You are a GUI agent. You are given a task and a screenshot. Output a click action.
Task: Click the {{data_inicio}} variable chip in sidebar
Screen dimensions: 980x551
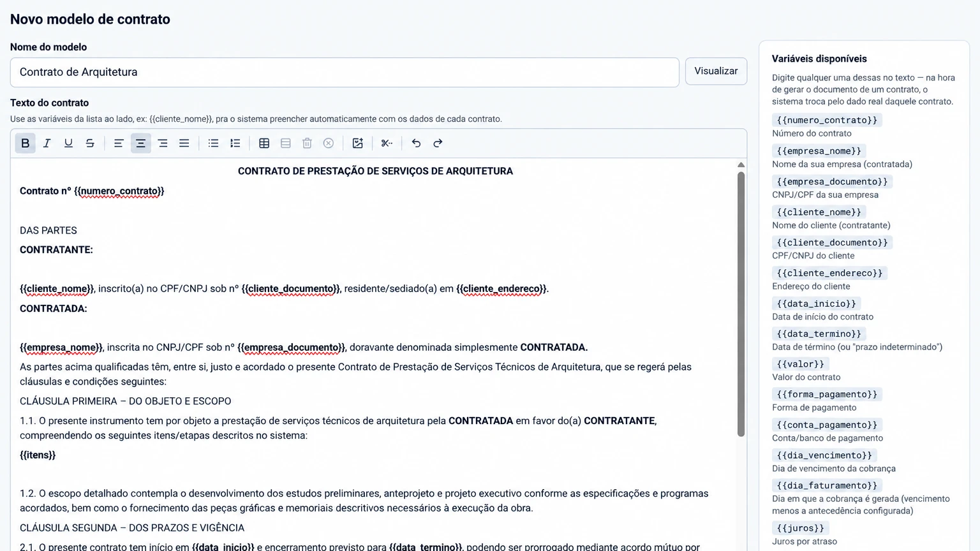tap(817, 304)
